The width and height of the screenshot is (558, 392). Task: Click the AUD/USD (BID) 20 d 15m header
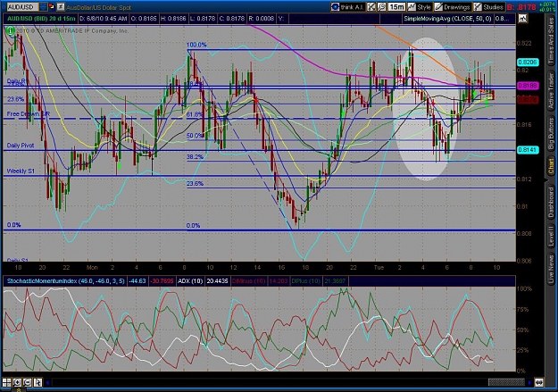coord(41,19)
